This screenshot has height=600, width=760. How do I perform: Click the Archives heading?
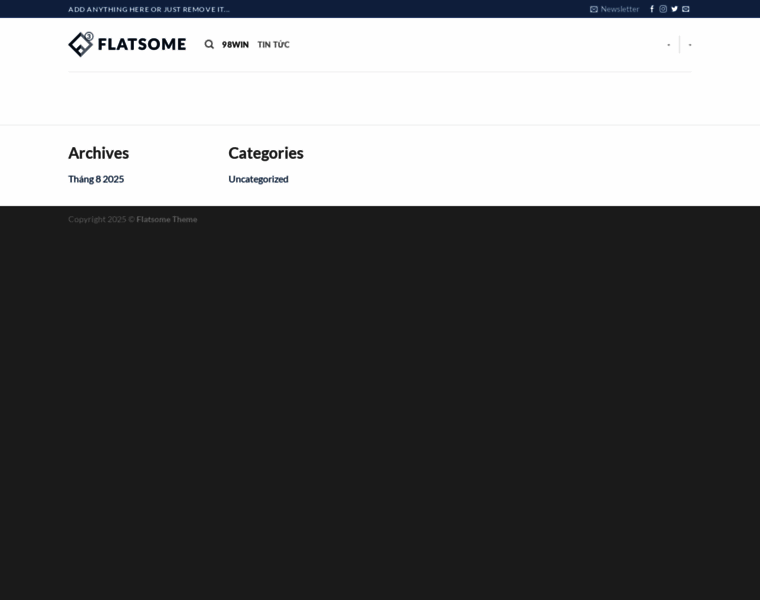[98, 153]
